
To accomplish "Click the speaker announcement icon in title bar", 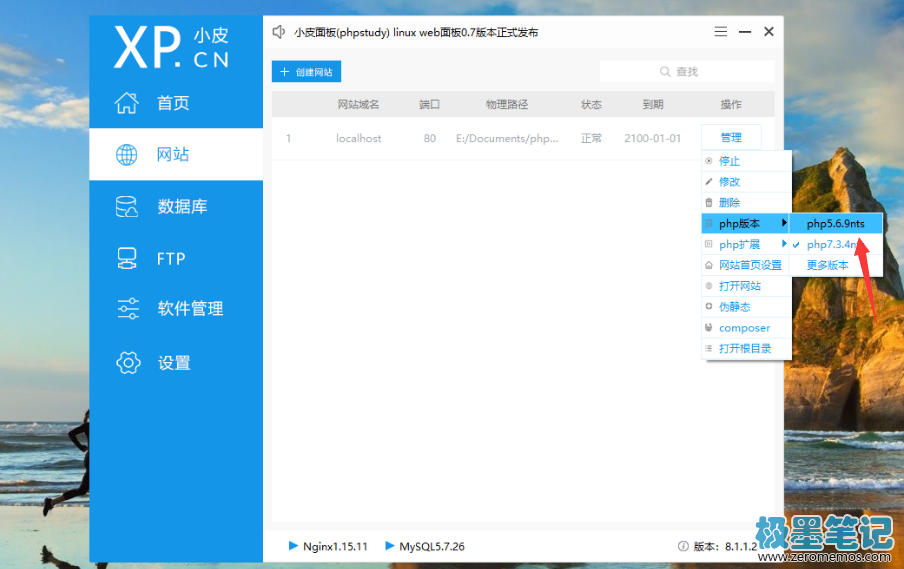I will 279,32.
